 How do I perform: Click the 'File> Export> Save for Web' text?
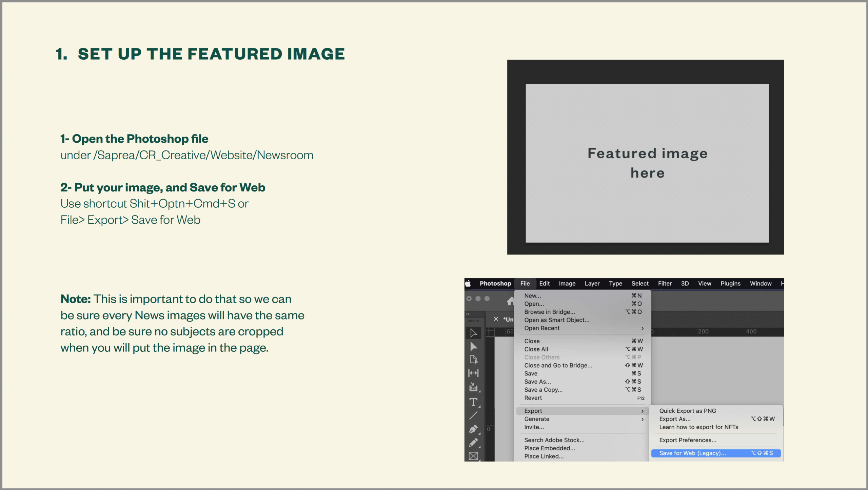(131, 220)
